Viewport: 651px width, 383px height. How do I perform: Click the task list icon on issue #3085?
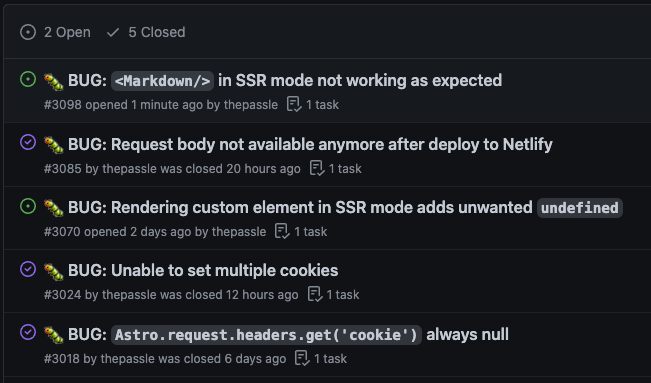(x=317, y=169)
